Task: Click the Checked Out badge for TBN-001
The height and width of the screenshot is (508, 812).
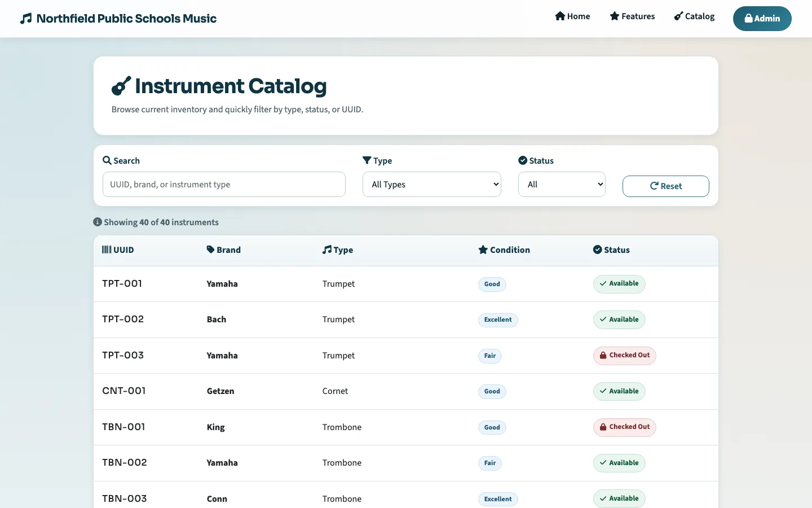Action: pyautogui.click(x=625, y=427)
